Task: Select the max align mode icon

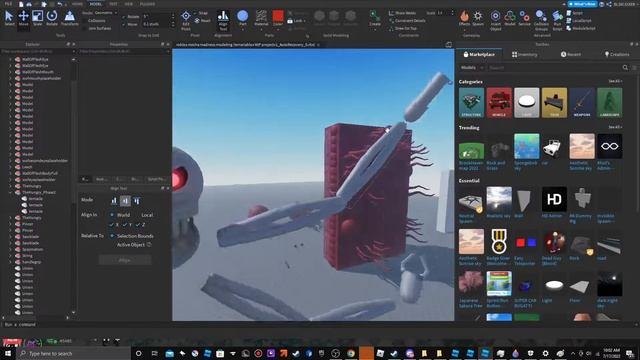Action: point(137,200)
